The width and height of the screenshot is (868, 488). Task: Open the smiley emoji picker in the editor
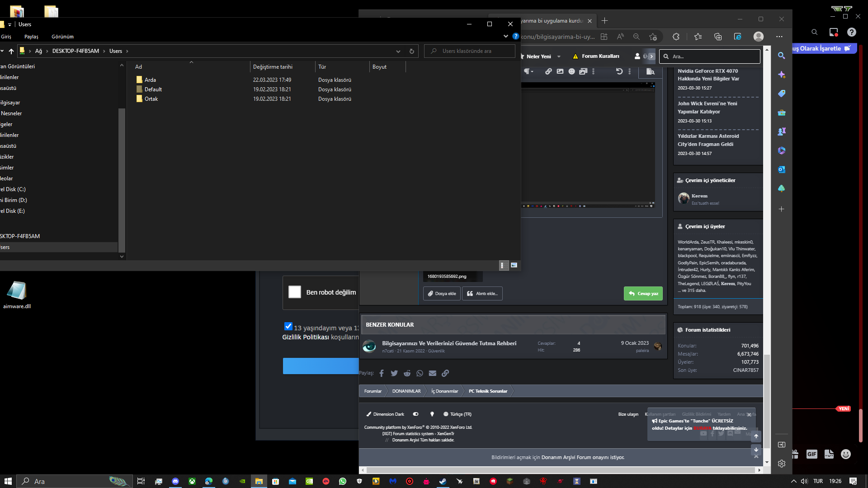[571, 71]
